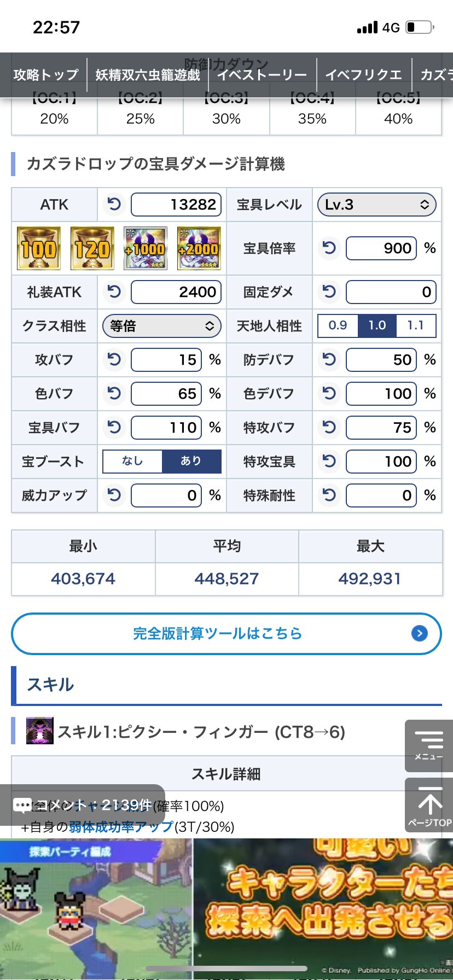Follow the 弱体成功率アップ link
Image resolution: width=453 pixels, height=980 pixels.
[121, 827]
